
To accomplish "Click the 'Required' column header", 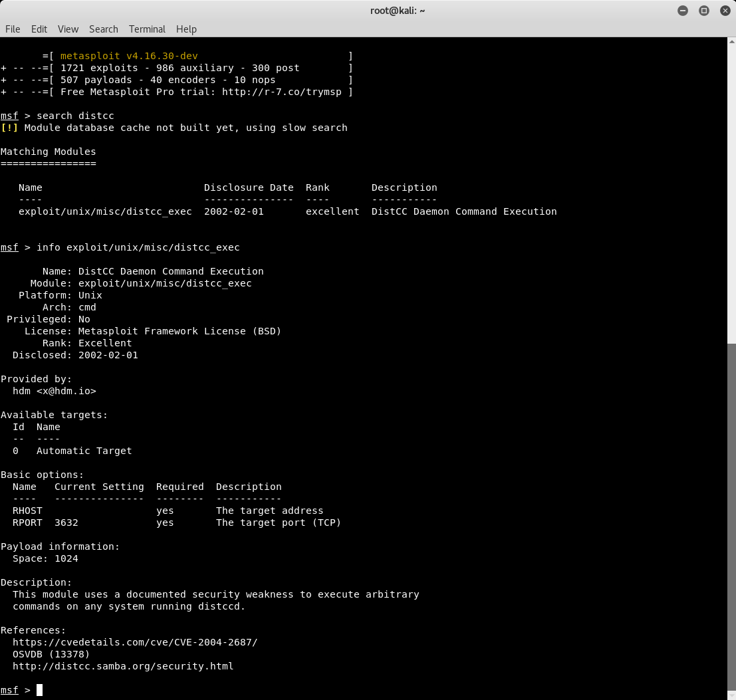I will tap(180, 487).
